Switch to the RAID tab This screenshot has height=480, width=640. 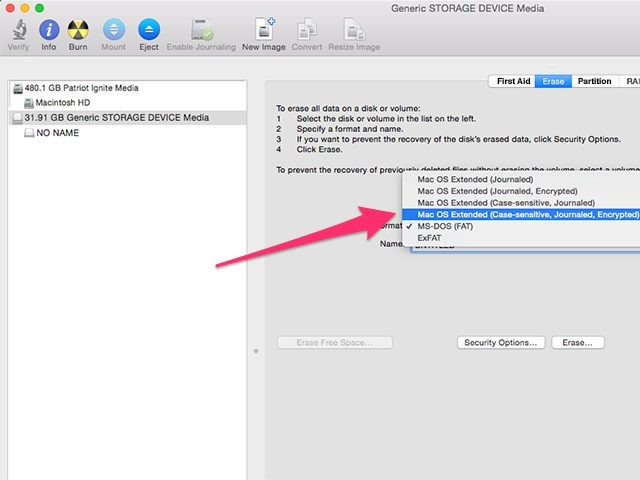coord(632,81)
